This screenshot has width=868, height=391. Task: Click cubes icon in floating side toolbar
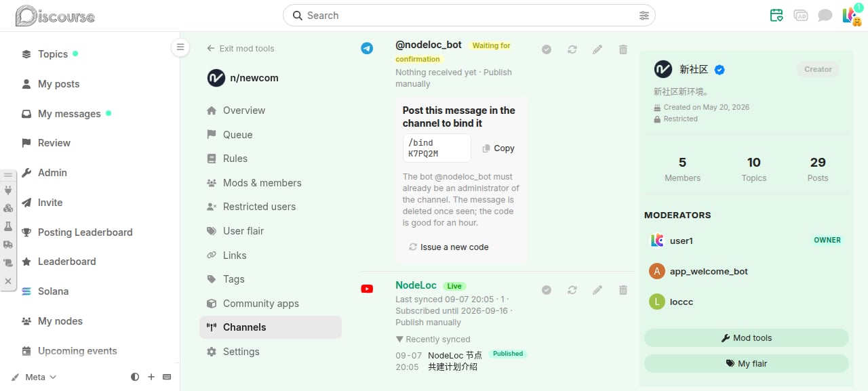[8, 208]
